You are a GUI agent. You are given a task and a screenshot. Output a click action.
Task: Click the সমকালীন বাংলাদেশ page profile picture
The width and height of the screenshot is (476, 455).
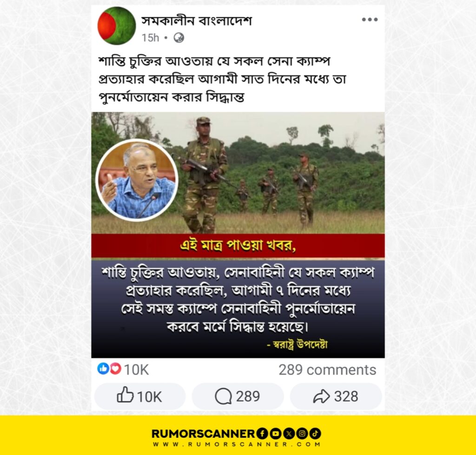(117, 26)
